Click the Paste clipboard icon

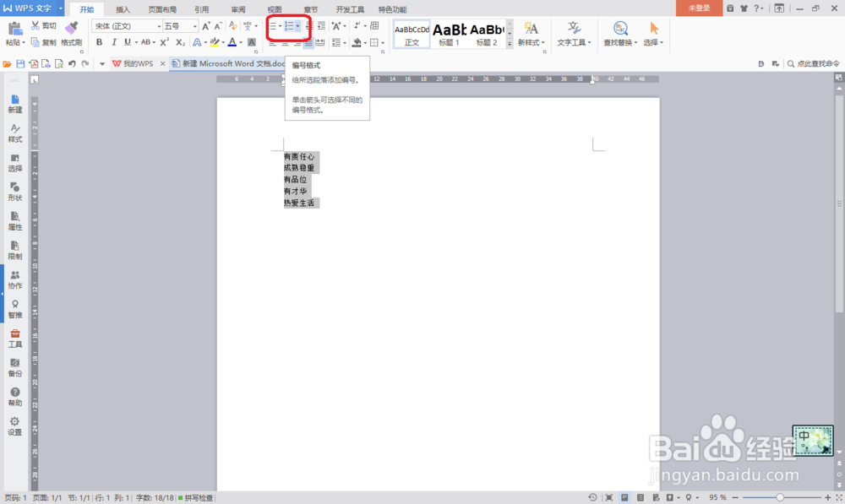[x=14, y=29]
